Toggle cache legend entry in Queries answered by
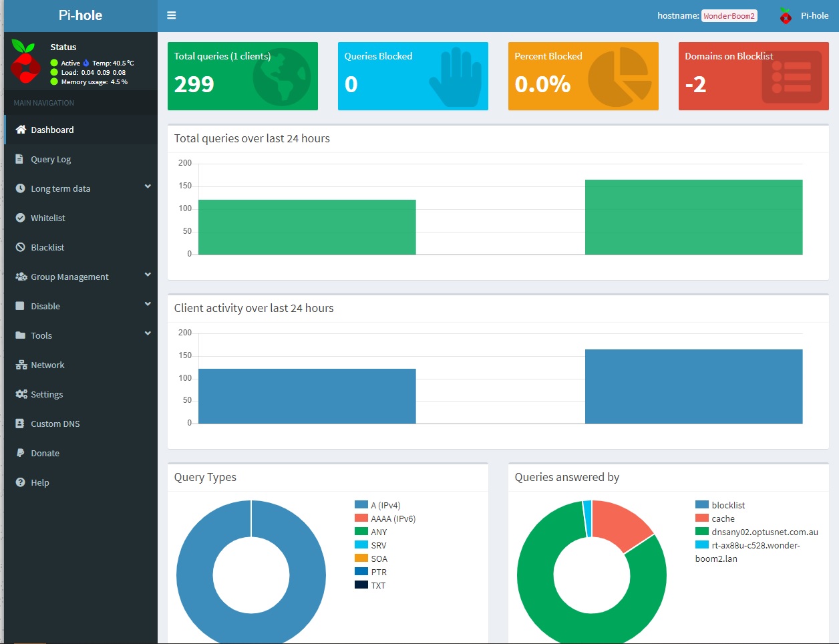The width and height of the screenshot is (839, 644). tap(723, 518)
